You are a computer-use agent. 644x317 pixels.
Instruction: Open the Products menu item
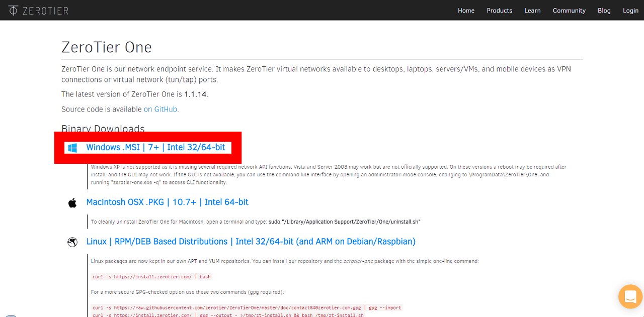tap(499, 11)
